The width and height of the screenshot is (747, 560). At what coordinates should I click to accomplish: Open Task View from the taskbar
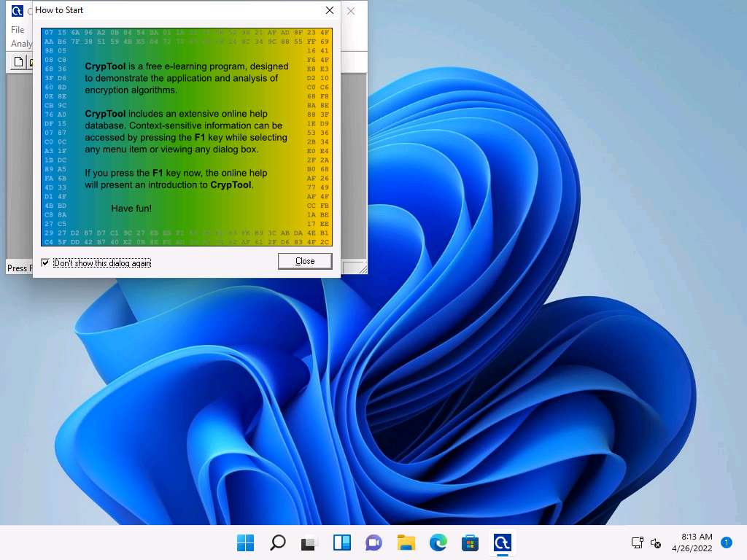coord(310,542)
